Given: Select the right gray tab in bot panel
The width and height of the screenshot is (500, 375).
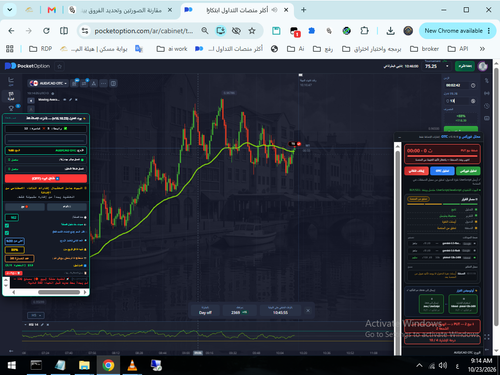Looking at the screenshot, I should tap(67, 207).
